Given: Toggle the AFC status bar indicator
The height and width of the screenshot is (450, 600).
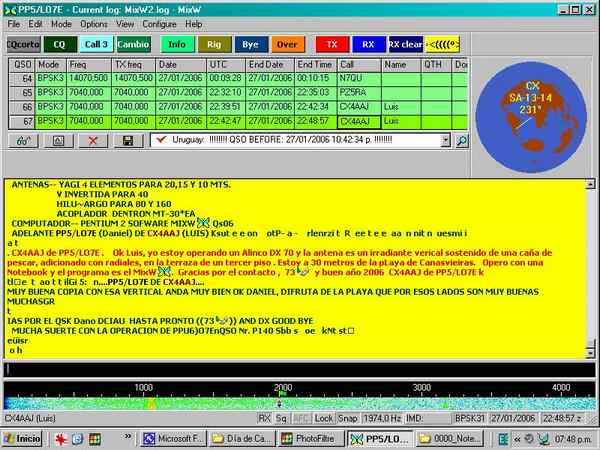Looking at the screenshot, I should pyautogui.click(x=301, y=419).
